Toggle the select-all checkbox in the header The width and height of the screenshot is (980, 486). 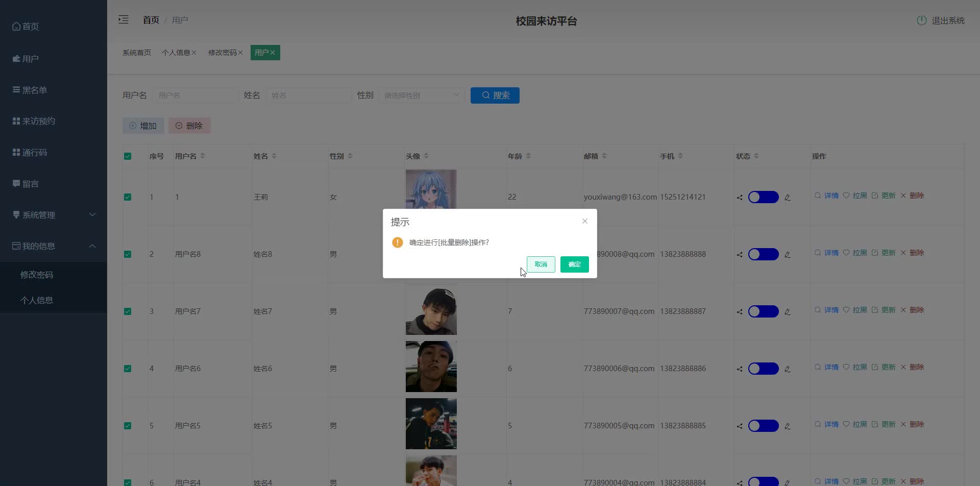(128, 156)
